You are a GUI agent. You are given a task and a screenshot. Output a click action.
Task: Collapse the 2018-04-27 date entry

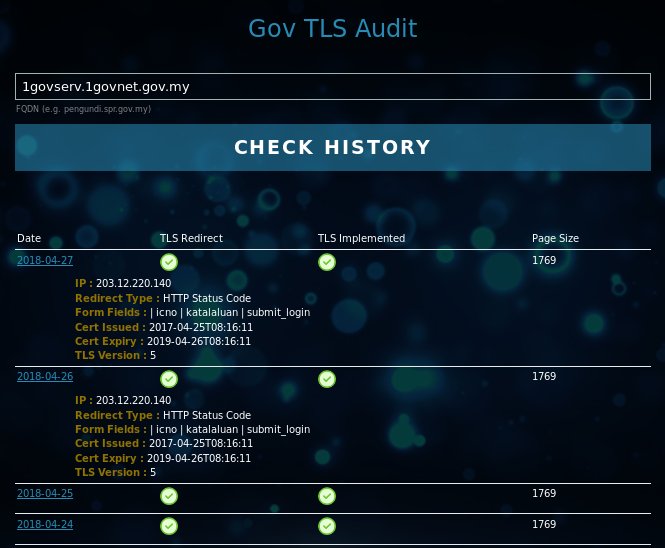coord(45,261)
